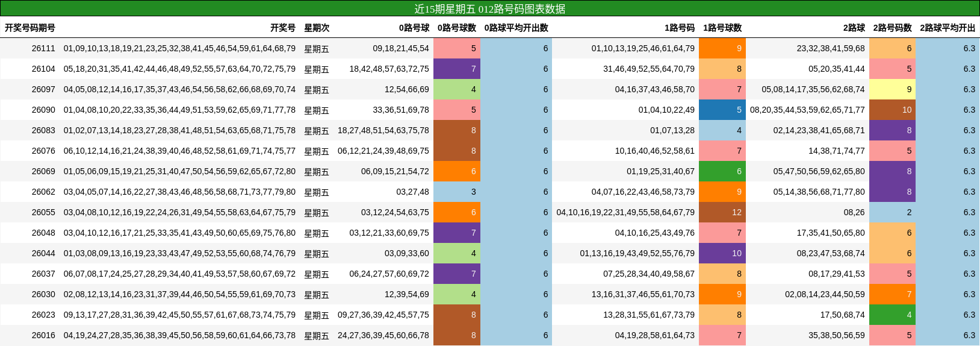Click the brown 12 count in row 26055
The width and height of the screenshot is (980, 346).
click(722, 212)
